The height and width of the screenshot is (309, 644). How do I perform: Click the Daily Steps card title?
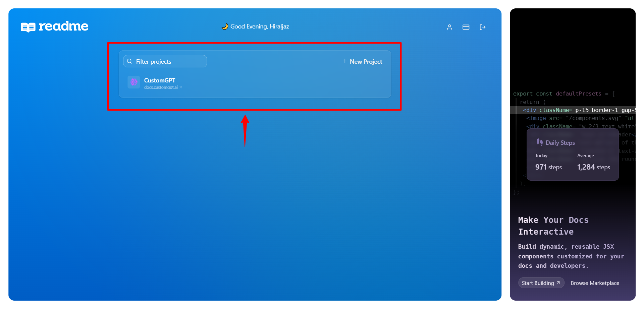(x=560, y=143)
